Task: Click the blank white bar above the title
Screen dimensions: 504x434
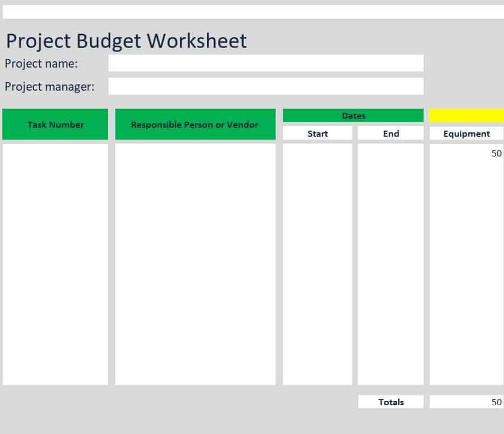Action: (252, 12)
